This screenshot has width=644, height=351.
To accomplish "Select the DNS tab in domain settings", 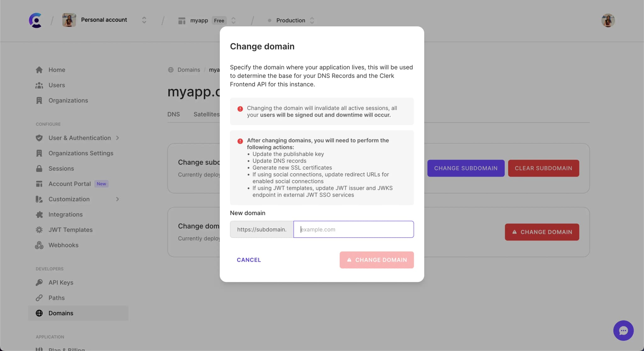I will pos(174,114).
